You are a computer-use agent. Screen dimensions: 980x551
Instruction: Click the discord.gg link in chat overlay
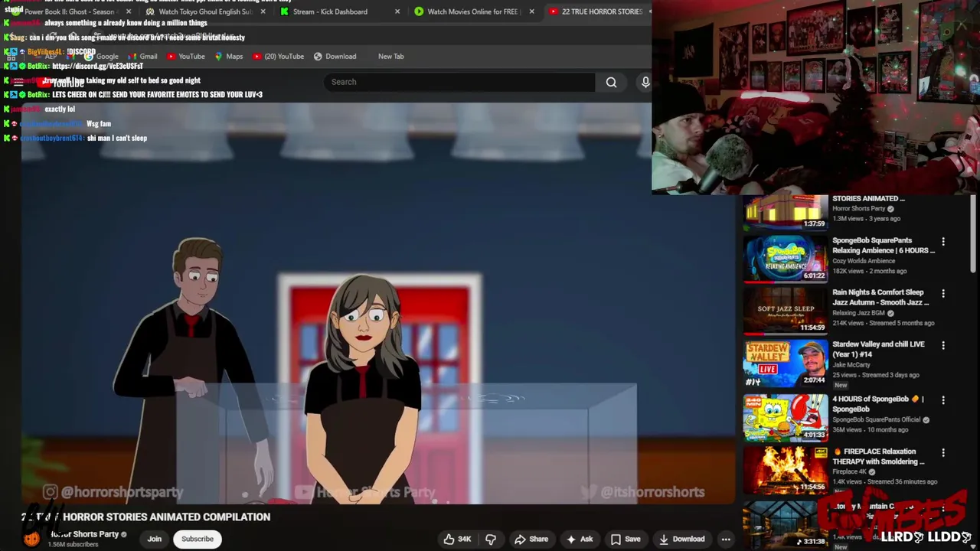(x=97, y=66)
